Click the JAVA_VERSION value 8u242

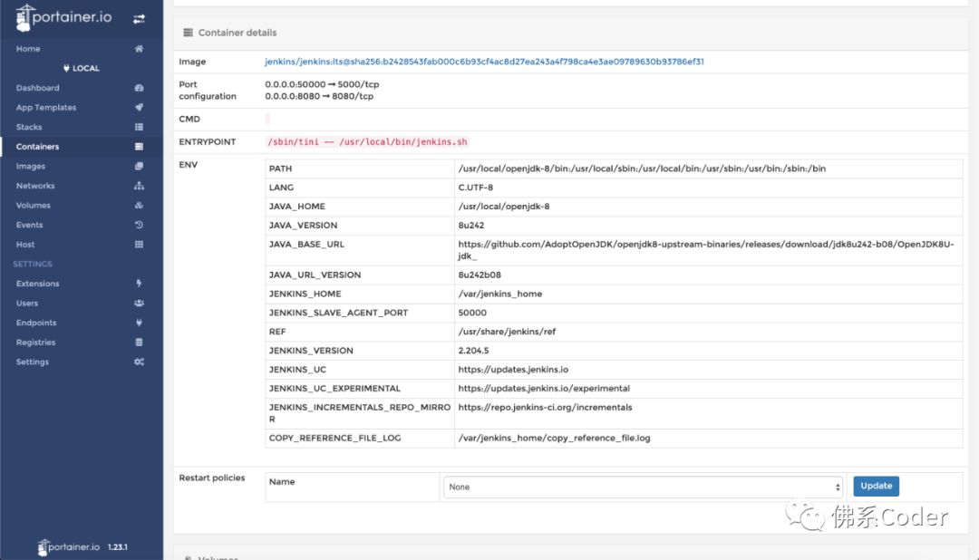pyautogui.click(x=470, y=226)
